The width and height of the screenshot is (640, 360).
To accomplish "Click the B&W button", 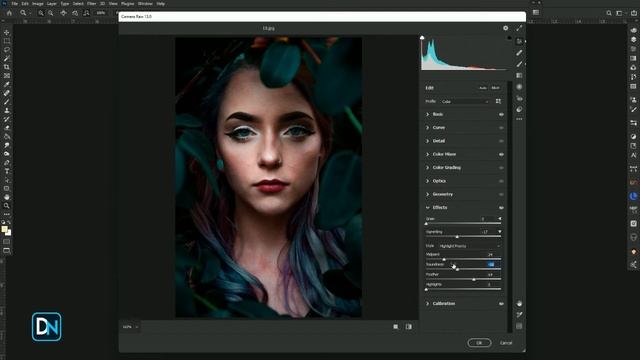I will (496, 88).
